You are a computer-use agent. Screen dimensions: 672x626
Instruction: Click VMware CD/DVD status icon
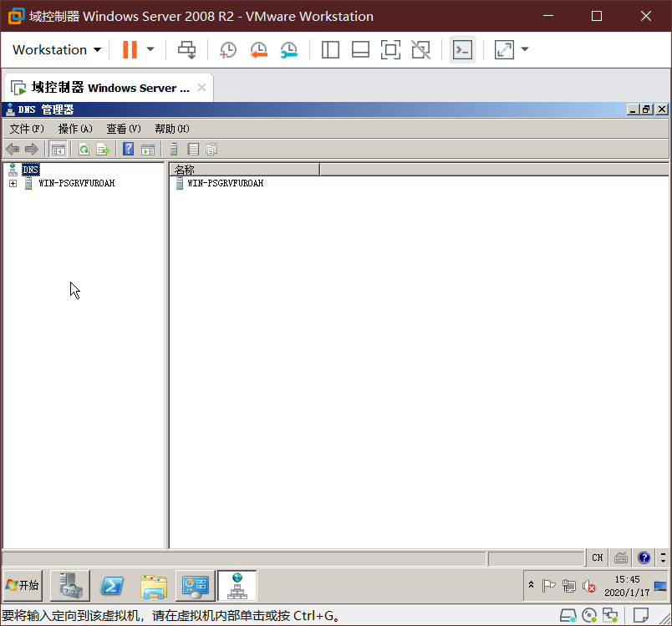tap(589, 616)
